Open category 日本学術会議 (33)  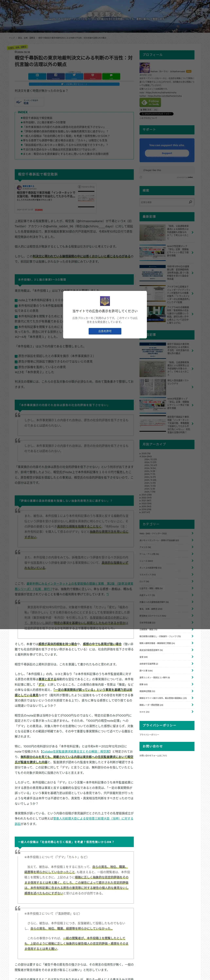148,622
